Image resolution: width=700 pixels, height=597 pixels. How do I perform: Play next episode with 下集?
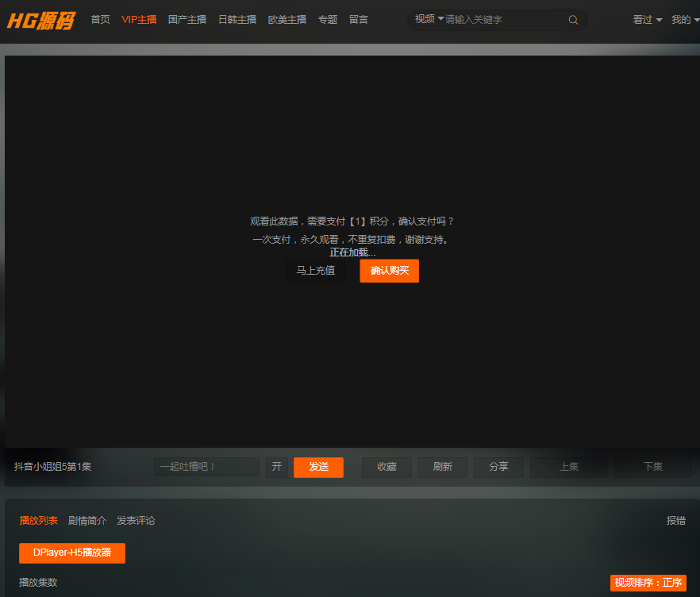pos(652,467)
